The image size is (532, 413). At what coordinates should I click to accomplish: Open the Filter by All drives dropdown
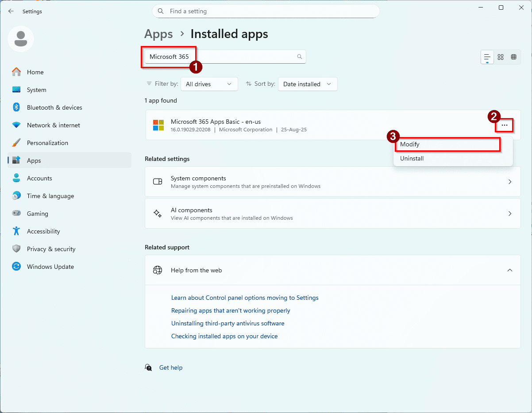coord(209,84)
